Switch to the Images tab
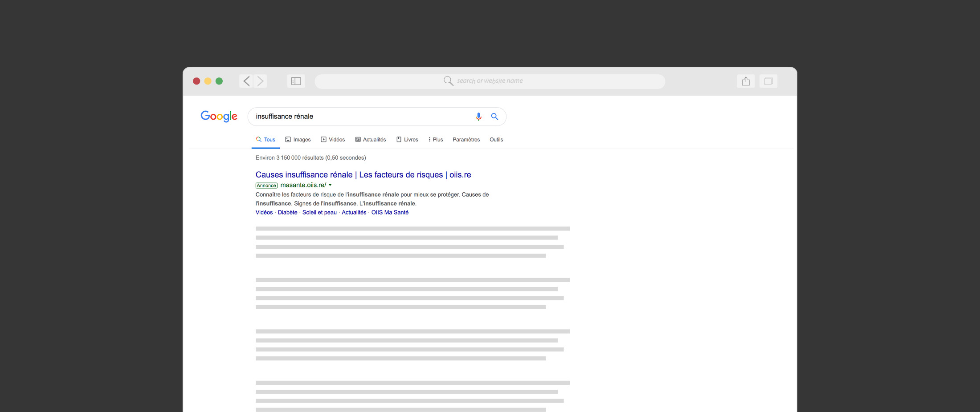The image size is (980, 412). pyautogui.click(x=298, y=140)
